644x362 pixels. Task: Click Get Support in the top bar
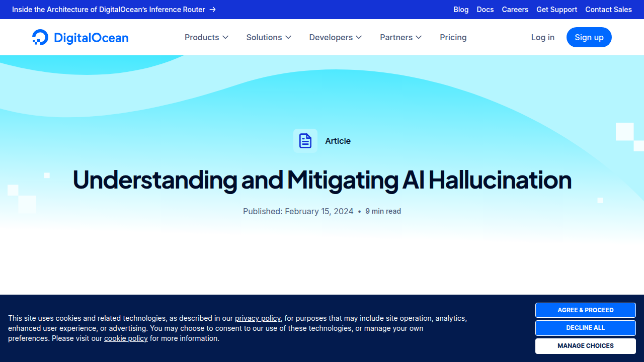[557, 10]
